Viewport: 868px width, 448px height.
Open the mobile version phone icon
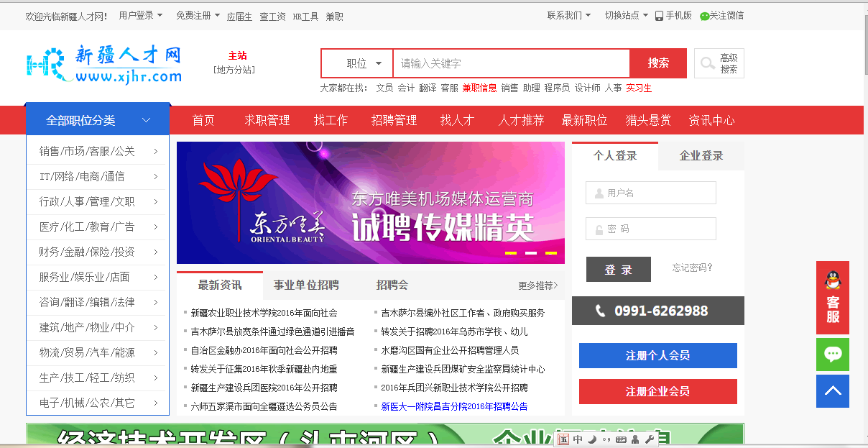pos(659,16)
